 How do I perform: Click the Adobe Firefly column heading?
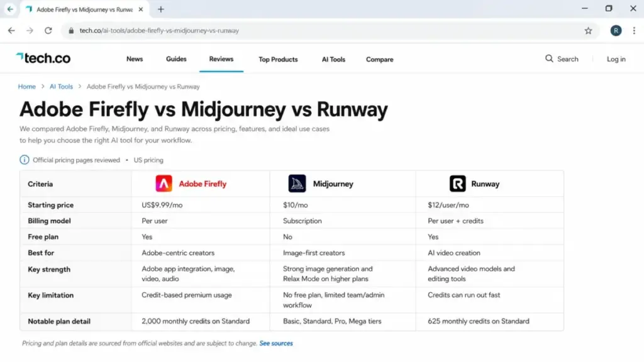[203, 184]
